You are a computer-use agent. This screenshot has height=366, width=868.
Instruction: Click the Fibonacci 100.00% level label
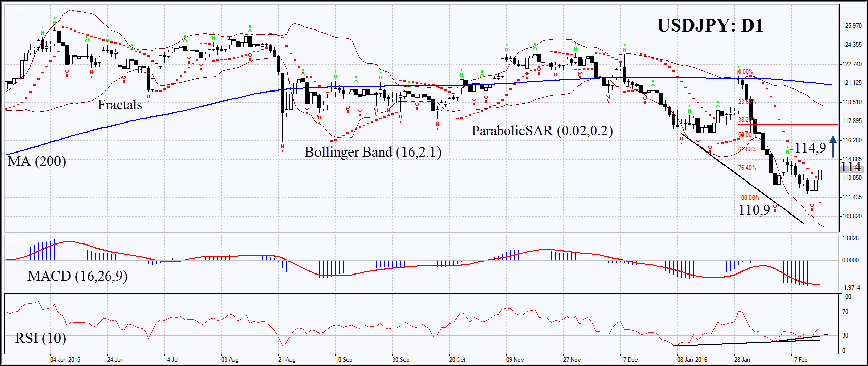point(748,198)
